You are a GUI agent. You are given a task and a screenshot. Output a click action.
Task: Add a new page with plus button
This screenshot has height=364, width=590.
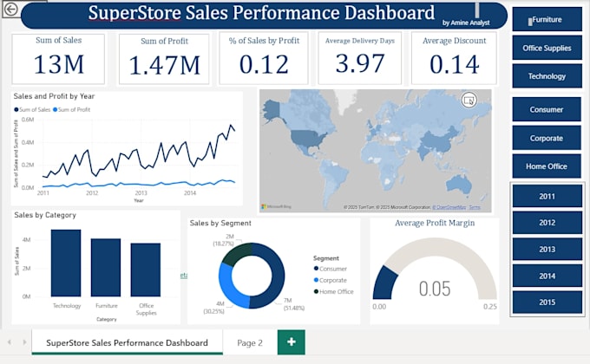pos(292,341)
